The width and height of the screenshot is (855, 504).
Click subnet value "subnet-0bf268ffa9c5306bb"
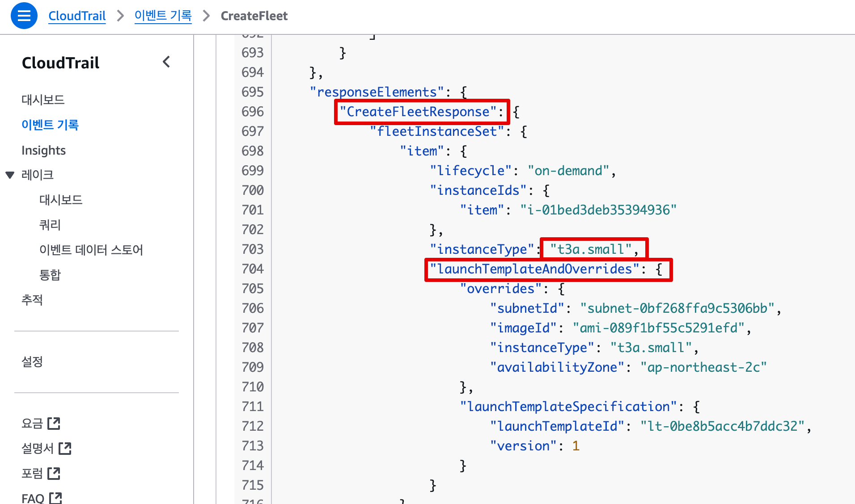677,308
